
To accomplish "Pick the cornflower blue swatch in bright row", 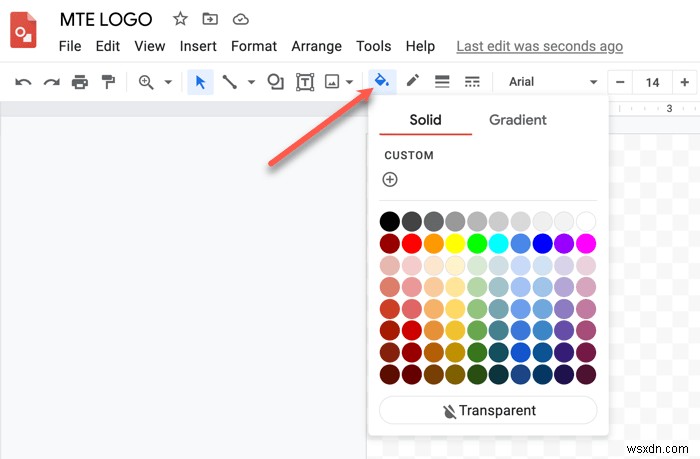I will click(521, 243).
